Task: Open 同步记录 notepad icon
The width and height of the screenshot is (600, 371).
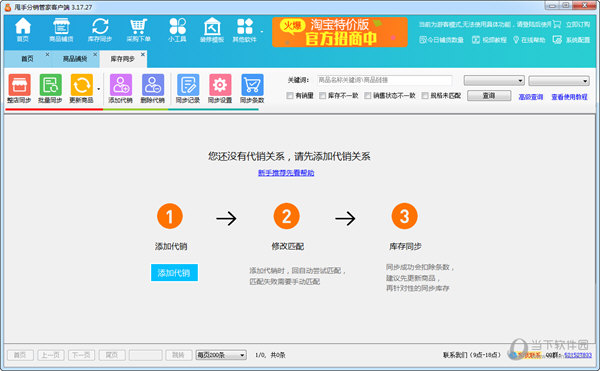Action: [x=188, y=88]
